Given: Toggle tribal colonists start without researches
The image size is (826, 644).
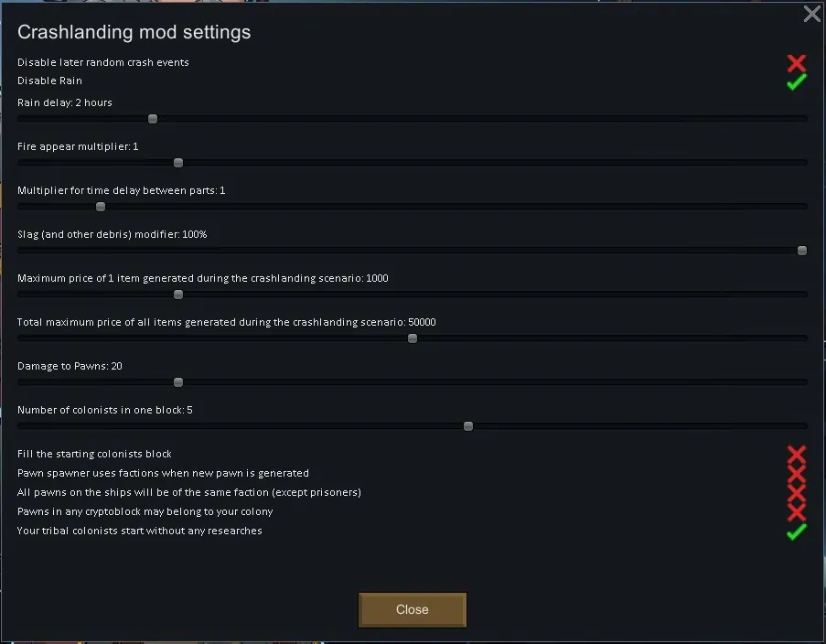Looking at the screenshot, I should (x=796, y=531).
